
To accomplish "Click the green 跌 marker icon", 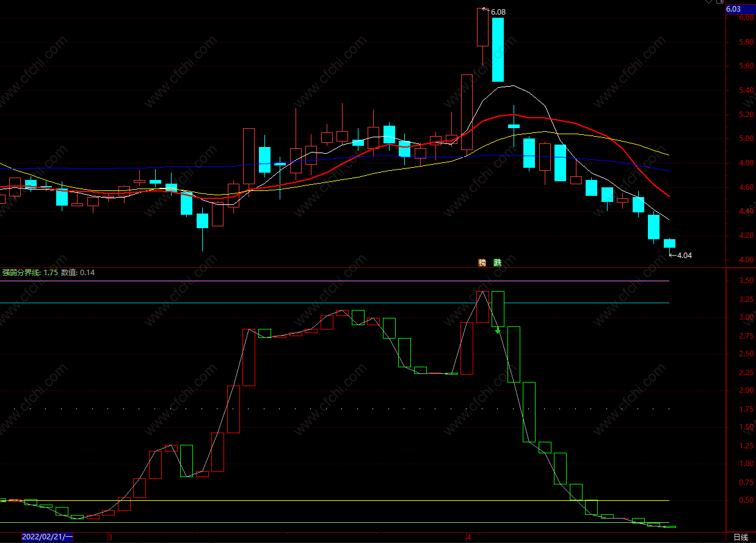I will tap(497, 262).
